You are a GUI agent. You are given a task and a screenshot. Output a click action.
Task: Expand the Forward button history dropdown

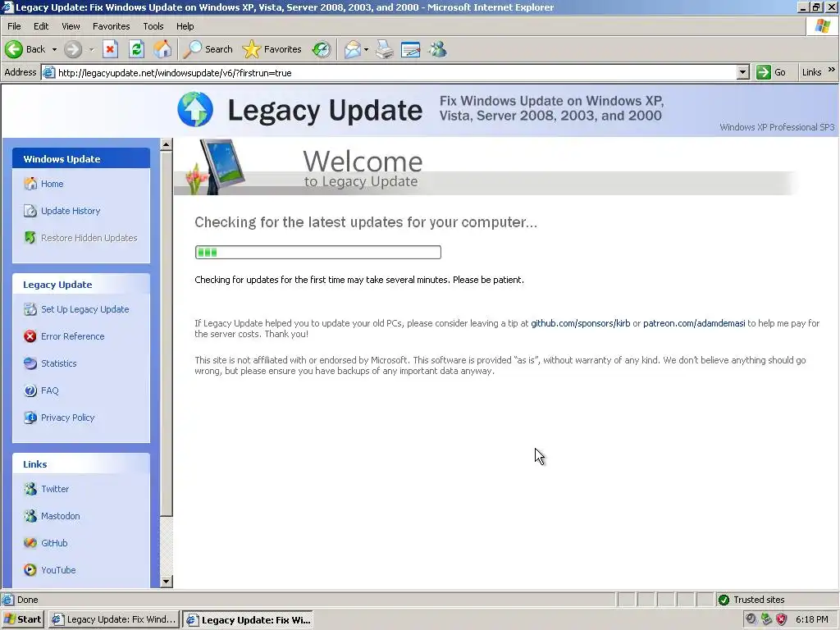point(92,49)
